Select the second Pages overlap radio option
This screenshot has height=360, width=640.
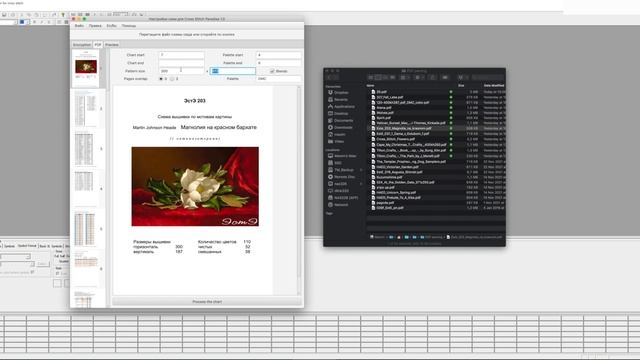coord(172,79)
